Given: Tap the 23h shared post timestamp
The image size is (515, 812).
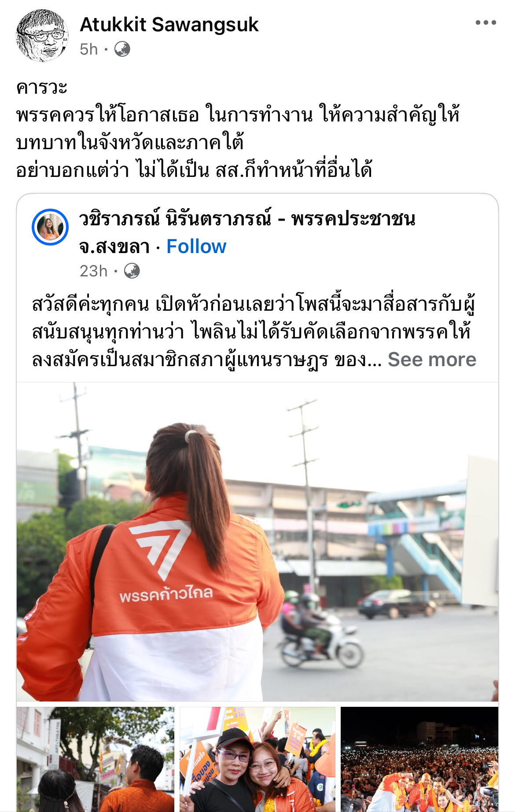Looking at the screenshot, I should tap(93, 271).
